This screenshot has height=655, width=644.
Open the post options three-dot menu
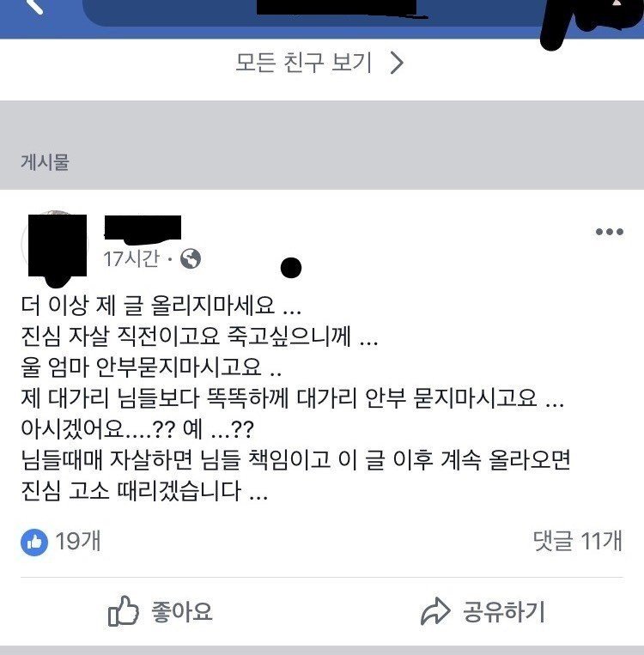pos(610,232)
